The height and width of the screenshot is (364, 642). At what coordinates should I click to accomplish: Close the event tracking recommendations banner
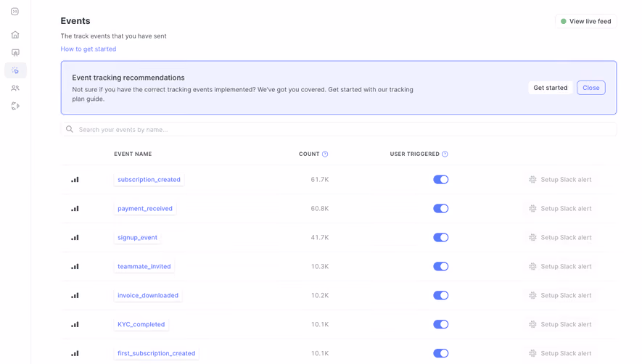(x=590, y=88)
